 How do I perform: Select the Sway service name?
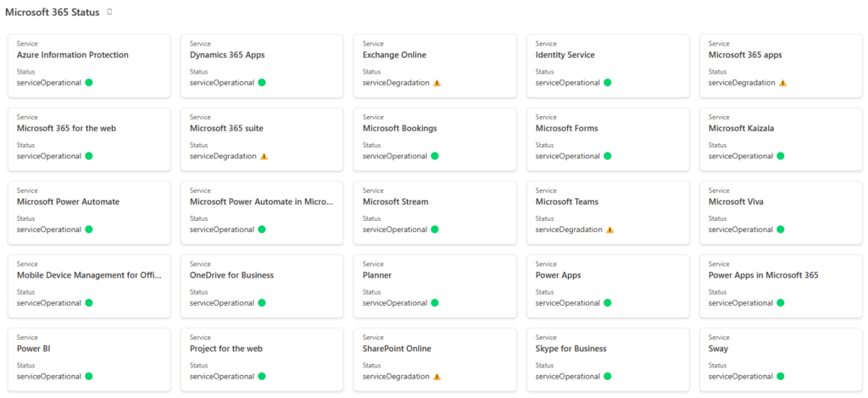(719, 349)
